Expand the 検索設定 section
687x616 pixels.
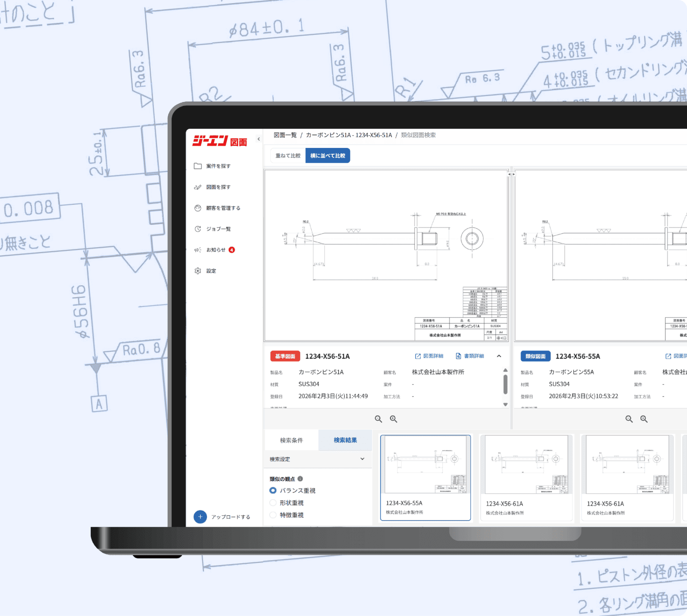point(362,459)
